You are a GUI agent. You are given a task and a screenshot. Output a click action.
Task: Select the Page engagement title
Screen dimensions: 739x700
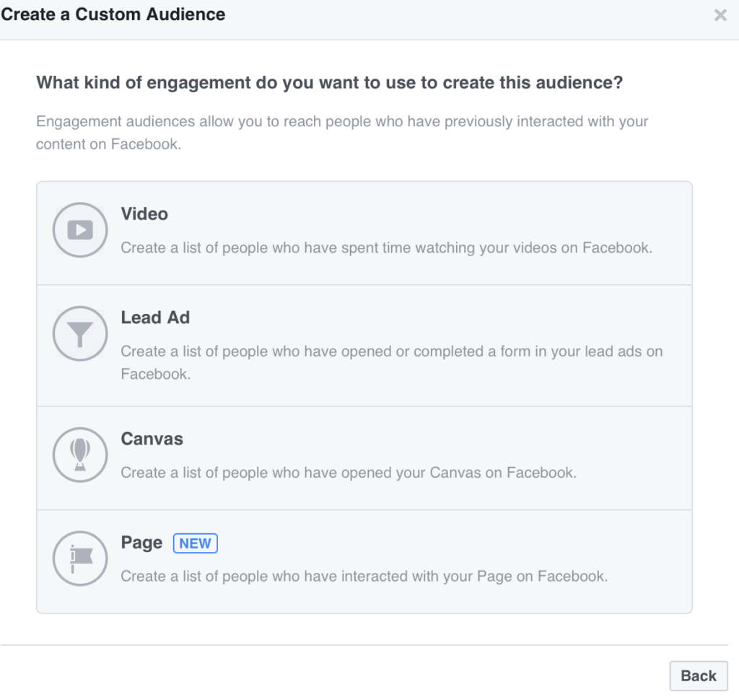tap(141, 543)
